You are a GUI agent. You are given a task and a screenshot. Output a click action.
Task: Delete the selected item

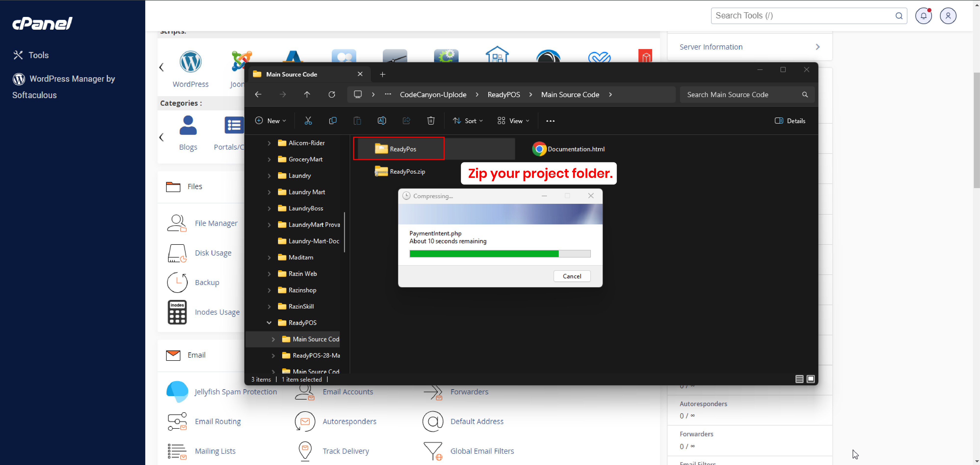click(431, 120)
